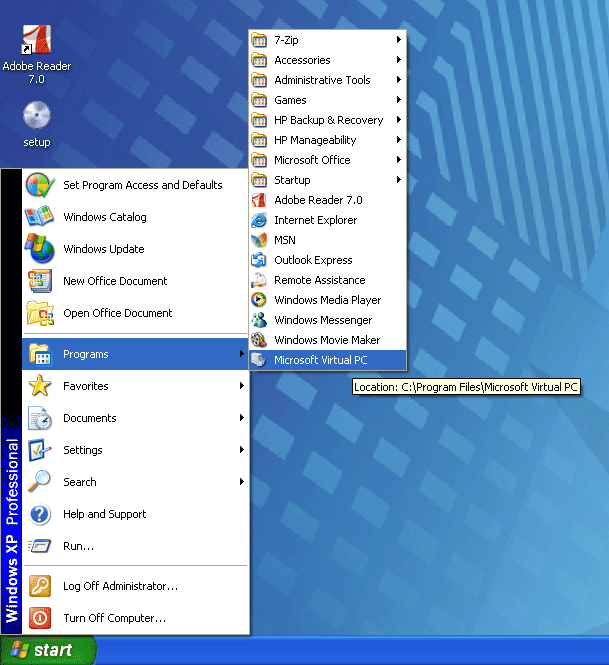Click the MSN butterfly icon
Screen dimensions: 609x665
(x=259, y=240)
